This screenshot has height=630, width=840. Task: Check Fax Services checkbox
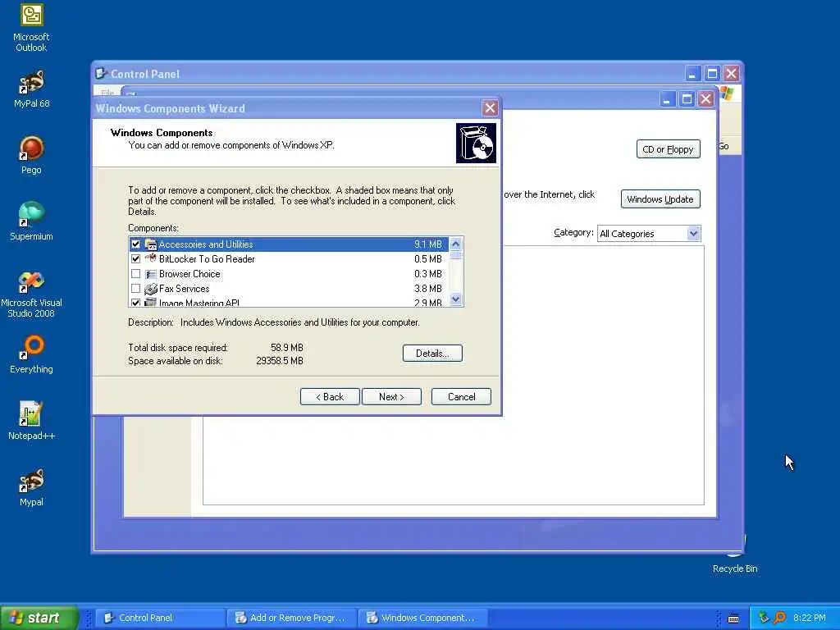coord(135,289)
